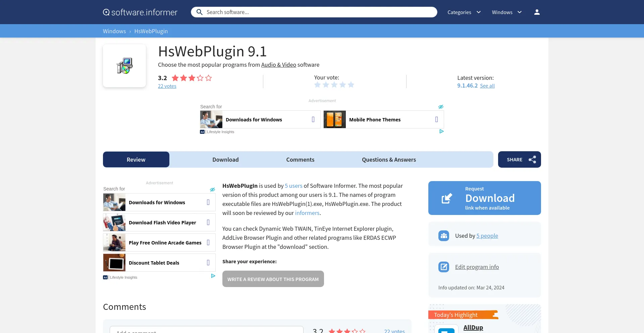Click the HsWebPlugin program icon

click(x=124, y=66)
